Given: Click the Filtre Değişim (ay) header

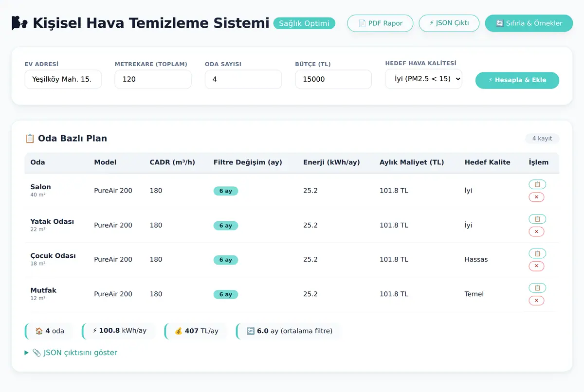Looking at the screenshot, I should pyautogui.click(x=248, y=162).
